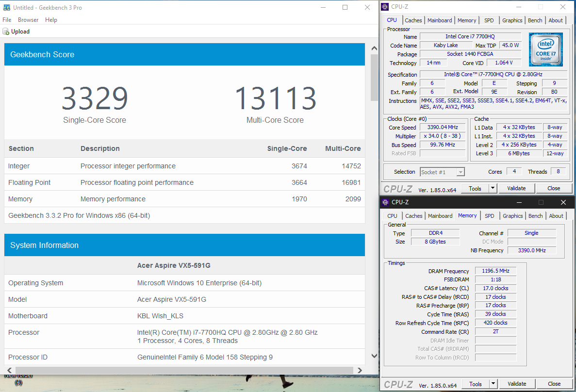Click the DDR4 memory type value
The height and width of the screenshot is (392, 576).
(435, 233)
